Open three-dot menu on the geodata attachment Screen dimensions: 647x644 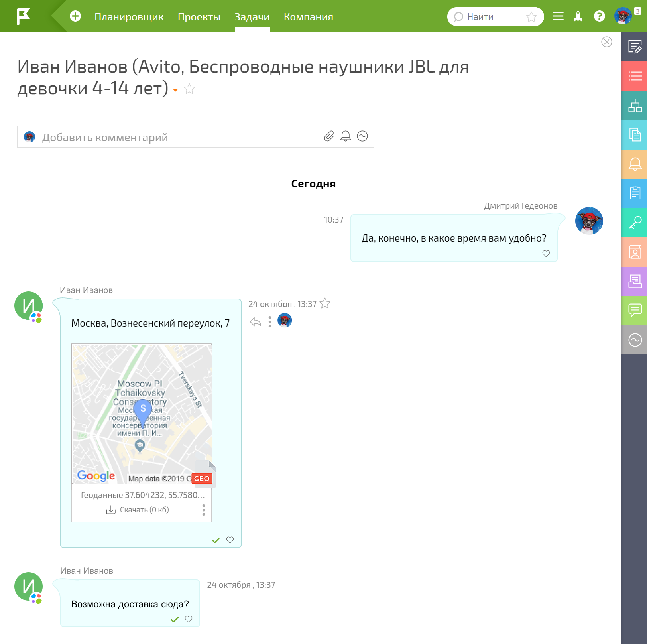pyautogui.click(x=204, y=510)
